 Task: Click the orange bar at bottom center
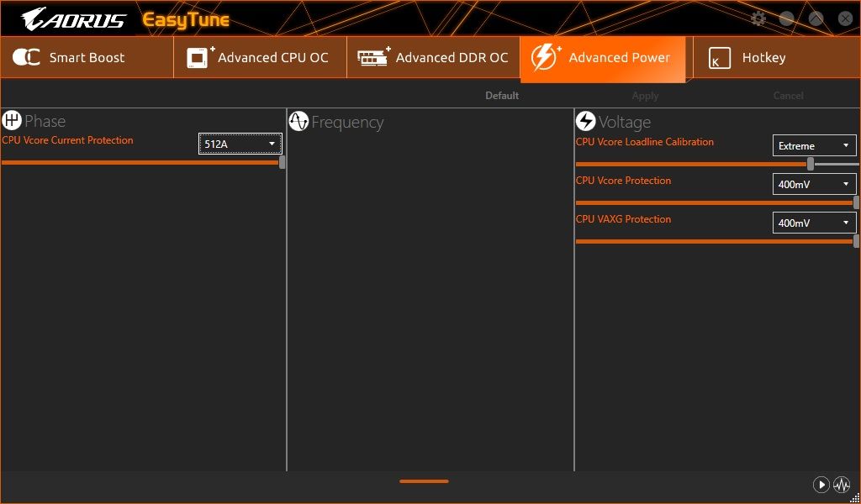[424, 481]
